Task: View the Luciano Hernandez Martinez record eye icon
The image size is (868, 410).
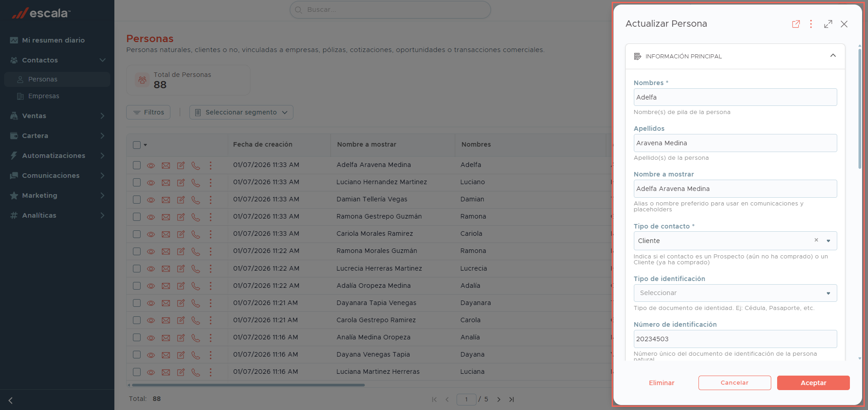Action: 151,183
